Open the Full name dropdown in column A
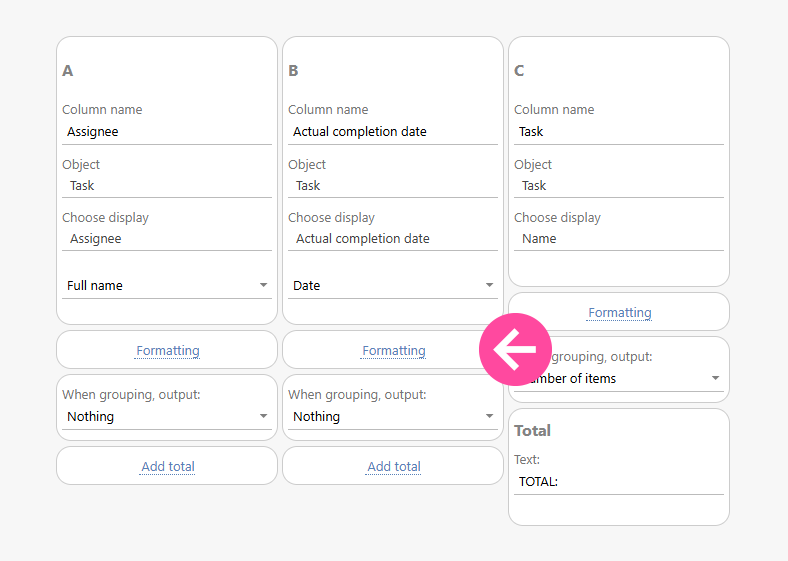Image resolution: width=788 pixels, height=561 pixels. [x=166, y=285]
